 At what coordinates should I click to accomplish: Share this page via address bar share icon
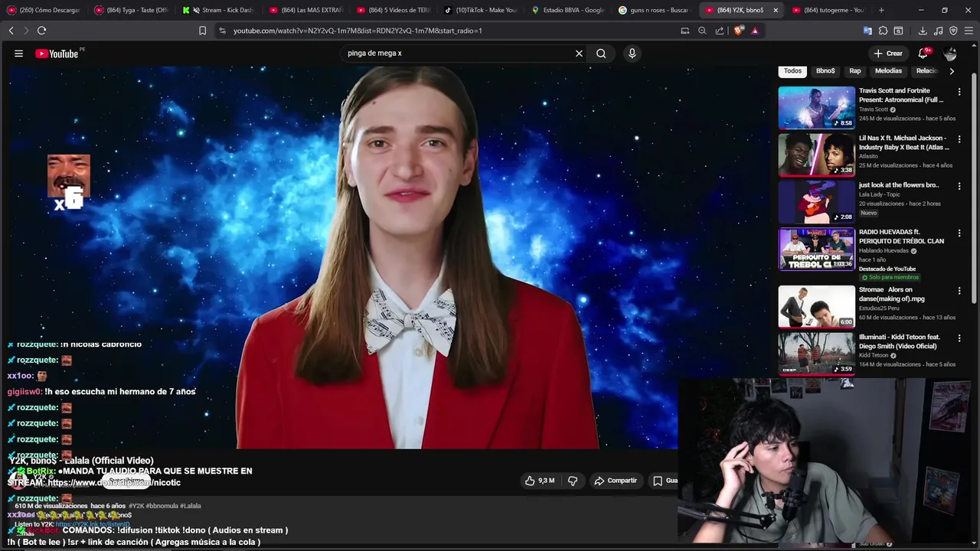720,31
